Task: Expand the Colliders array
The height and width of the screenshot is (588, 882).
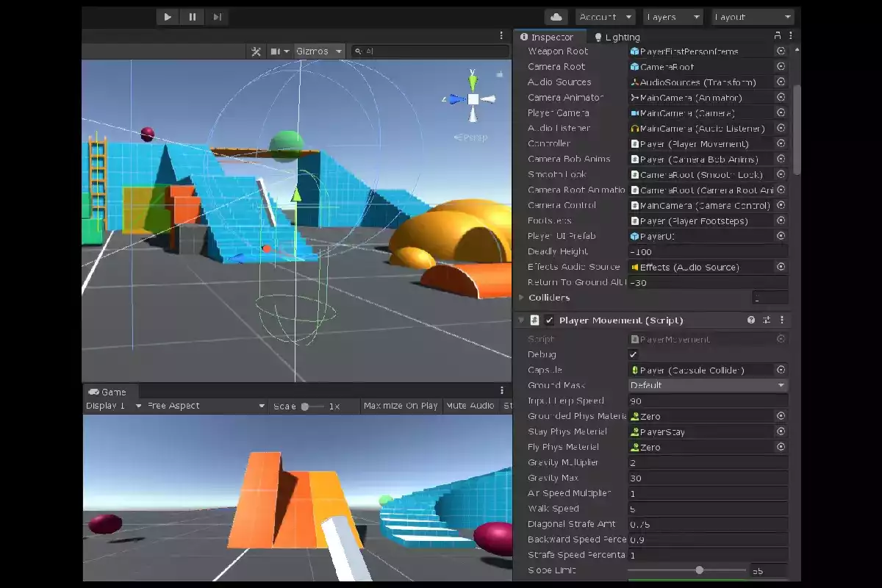Action: pos(521,298)
